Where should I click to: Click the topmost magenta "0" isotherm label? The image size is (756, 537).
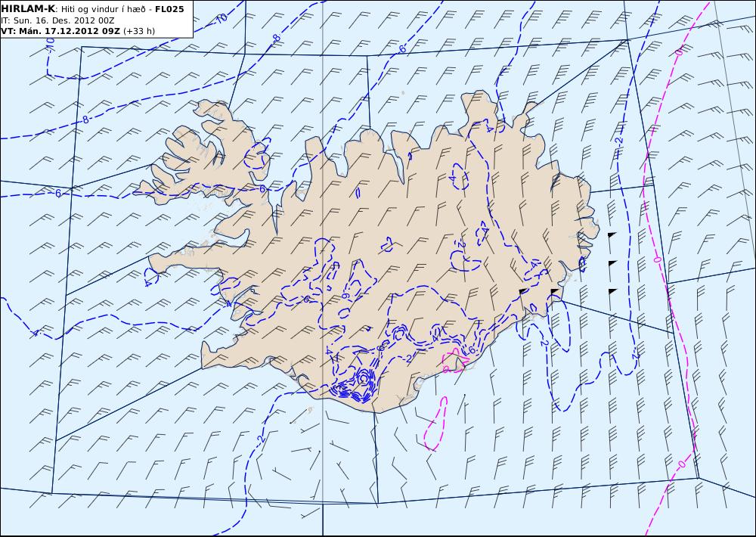tap(680, 51)
